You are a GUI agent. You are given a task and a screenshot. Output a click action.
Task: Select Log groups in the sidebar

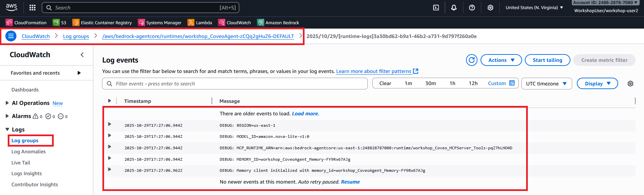point(25,141)
